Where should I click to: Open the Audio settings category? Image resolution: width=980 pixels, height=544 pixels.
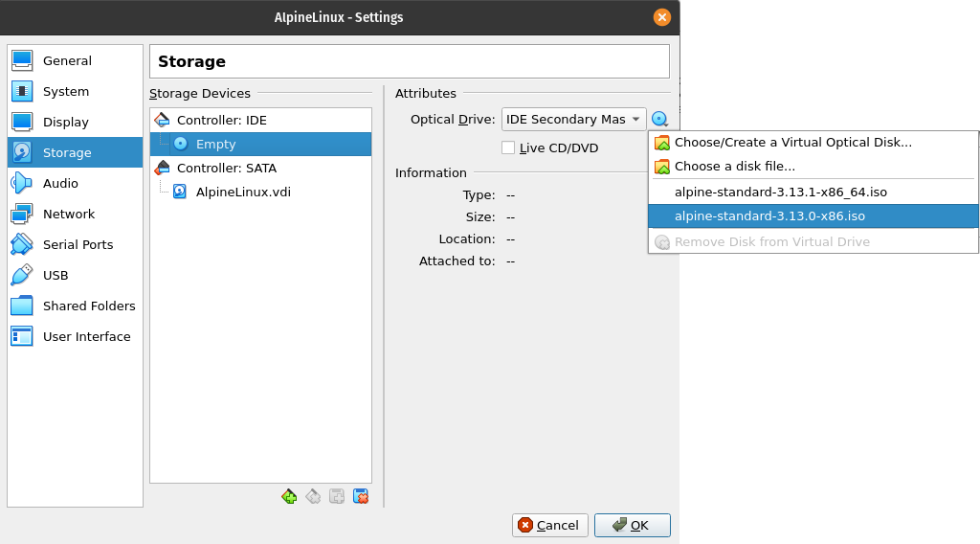coord(75,183)
